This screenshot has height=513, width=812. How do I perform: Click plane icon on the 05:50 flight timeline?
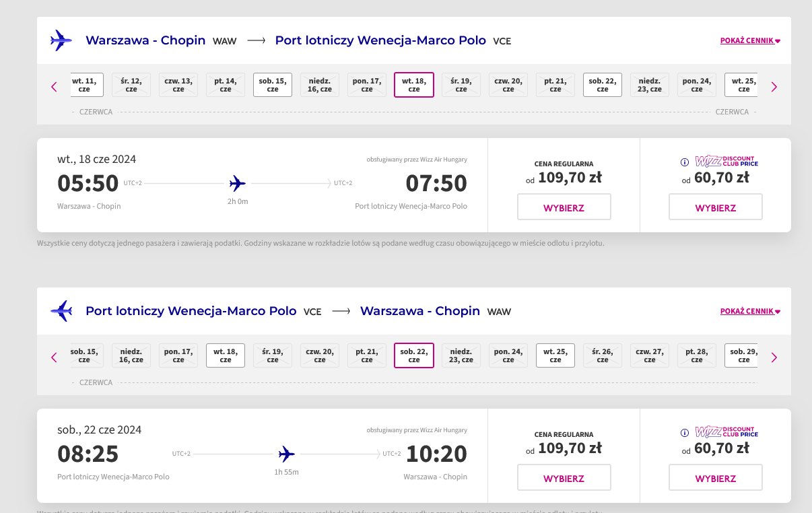pos(238,183)
